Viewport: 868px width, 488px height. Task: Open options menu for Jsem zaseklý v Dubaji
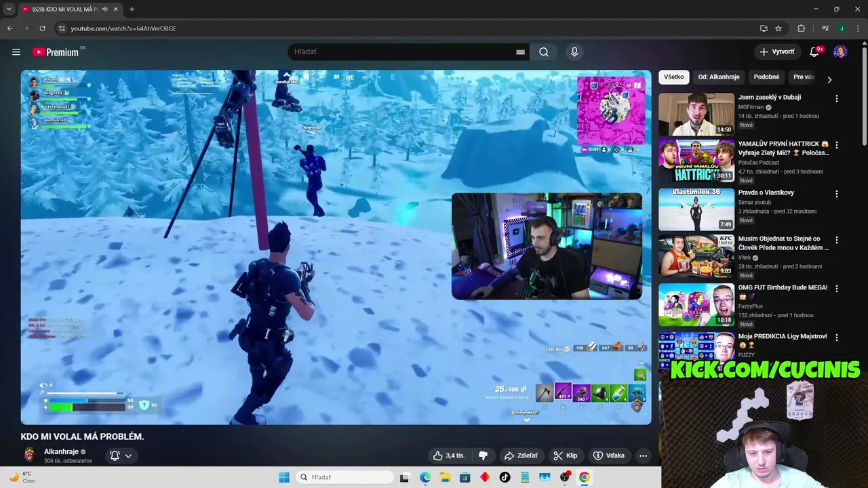tap(836, 98)
